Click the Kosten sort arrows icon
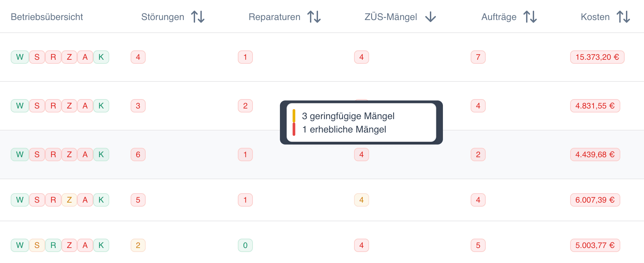Viewport: 644px width, 263px height. [623, 17]
